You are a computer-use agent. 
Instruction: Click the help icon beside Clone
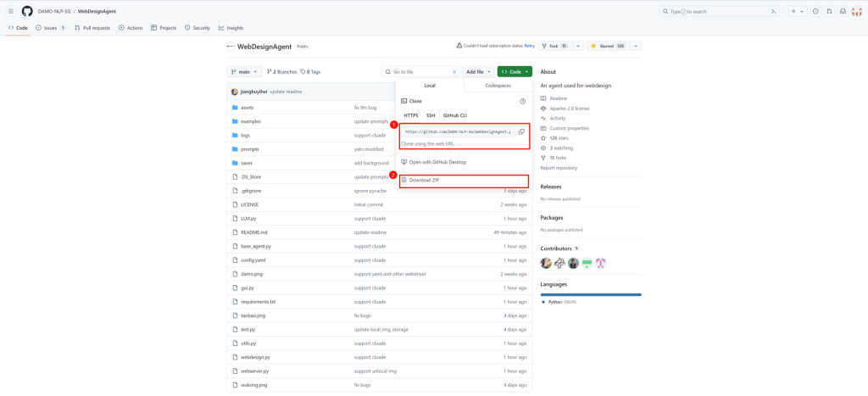click(x=522, y=101)
